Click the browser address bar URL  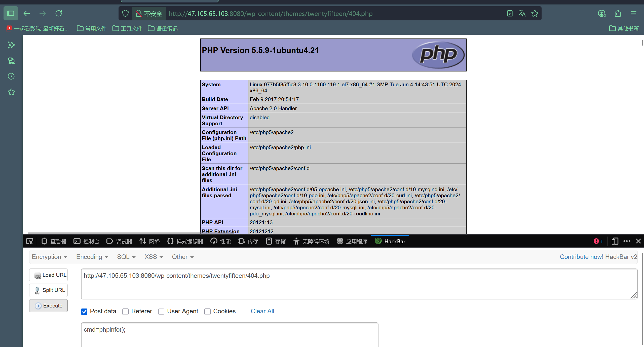271,14
